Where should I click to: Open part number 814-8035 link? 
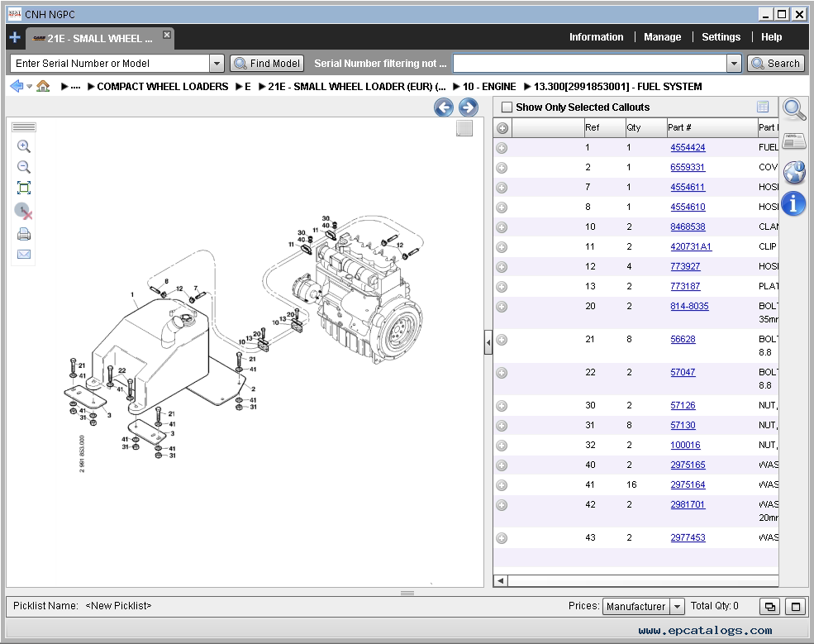[689, 306]
